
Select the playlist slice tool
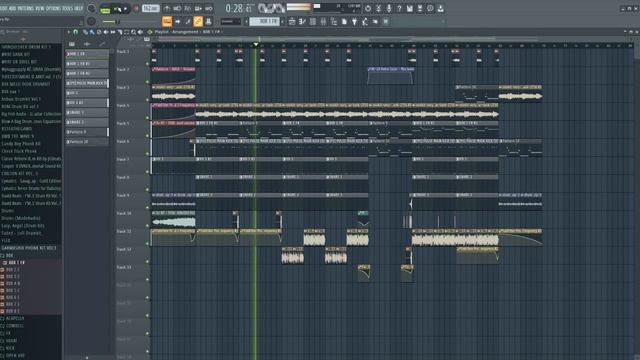[120, 32]
